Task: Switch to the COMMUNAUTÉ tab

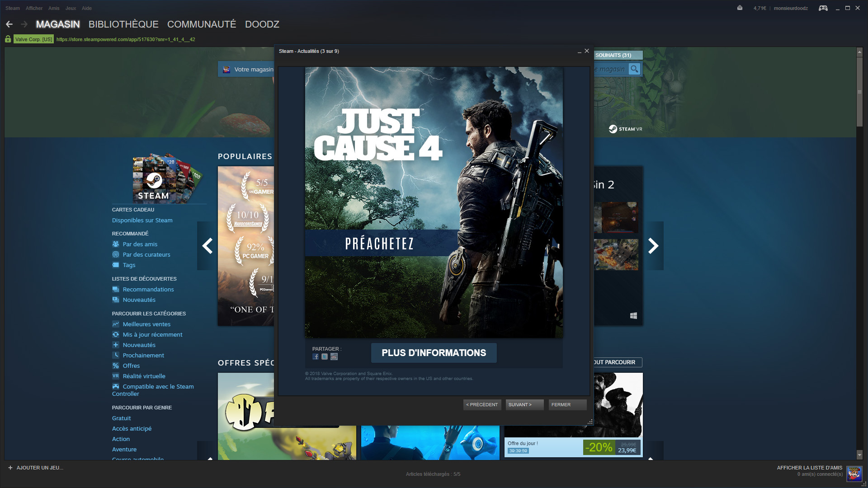Action: [x=202, y=24]
